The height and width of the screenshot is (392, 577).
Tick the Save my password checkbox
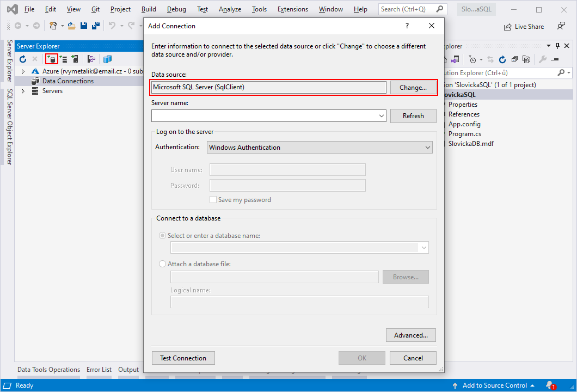tap(213, 199)
